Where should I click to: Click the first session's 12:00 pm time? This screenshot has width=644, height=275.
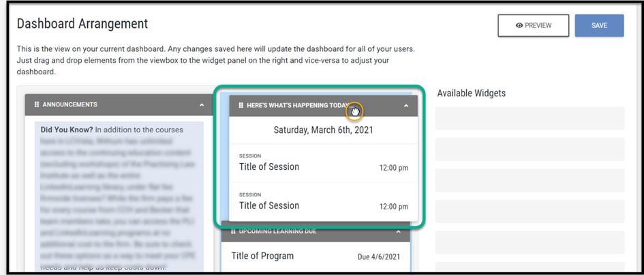(x=393, y=168)
